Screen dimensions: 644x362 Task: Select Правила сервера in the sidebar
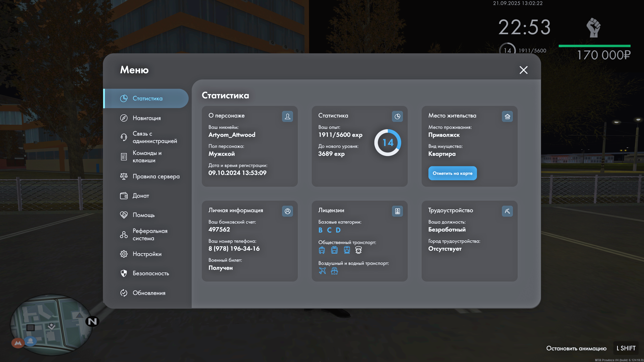point(156,176)
